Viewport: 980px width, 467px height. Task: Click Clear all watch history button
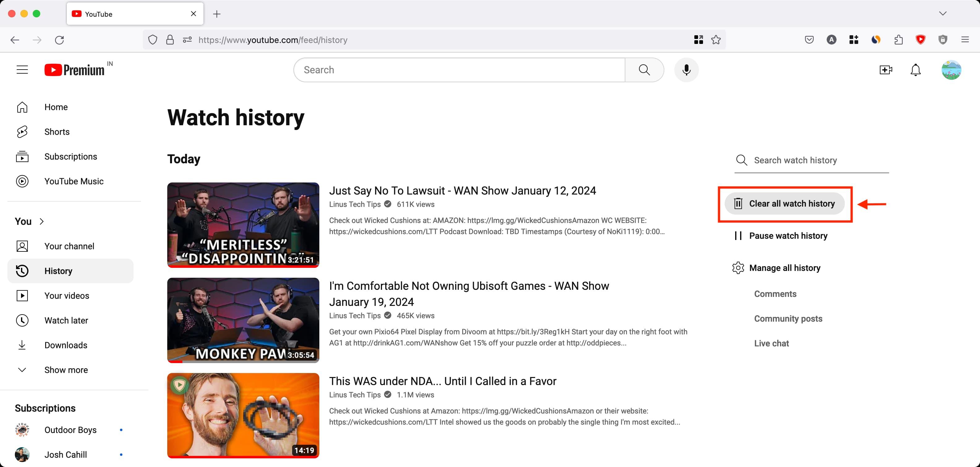point(784,204)
